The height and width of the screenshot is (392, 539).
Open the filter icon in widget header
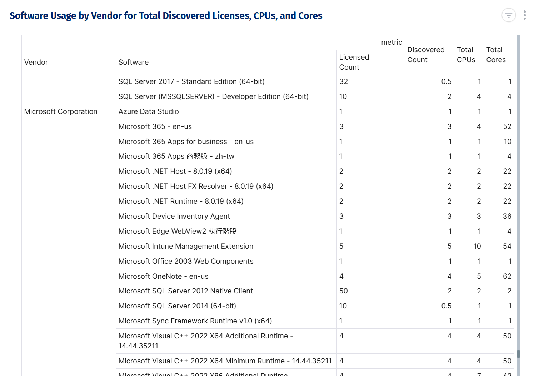(x=508, y=15)
